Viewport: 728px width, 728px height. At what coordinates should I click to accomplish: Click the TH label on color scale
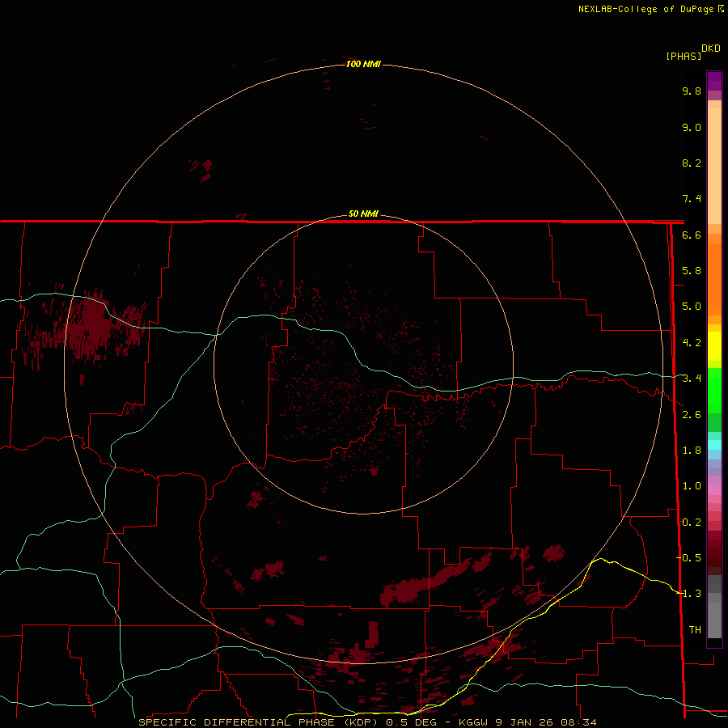click(695, 629)
